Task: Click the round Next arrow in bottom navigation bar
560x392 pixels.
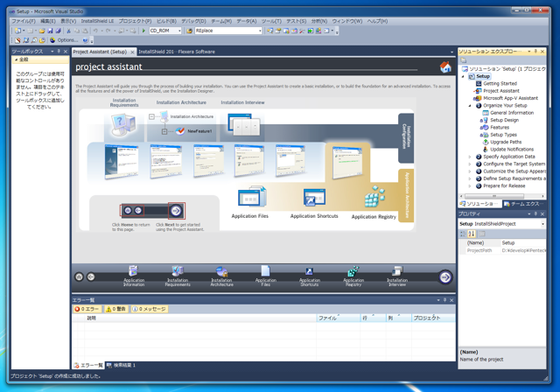Action: [445, 277]
